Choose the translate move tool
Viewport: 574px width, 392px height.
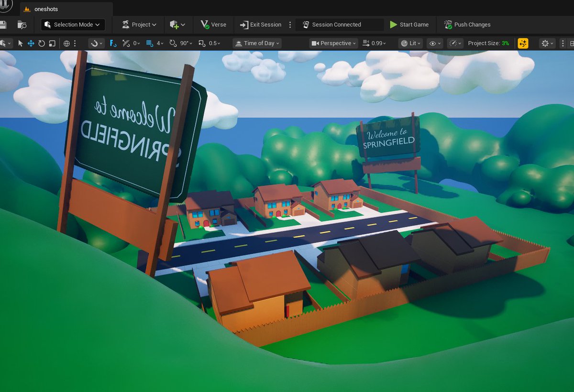[31, 43]
